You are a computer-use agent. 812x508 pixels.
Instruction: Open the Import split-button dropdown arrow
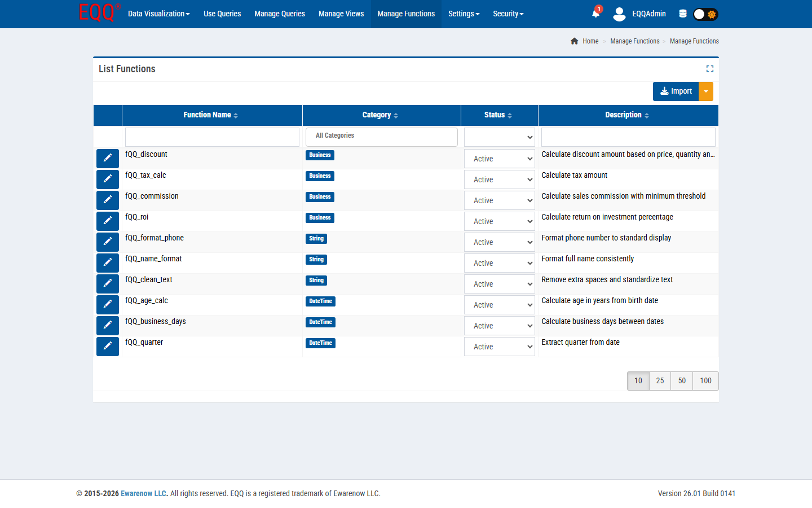tap(706, 91)
